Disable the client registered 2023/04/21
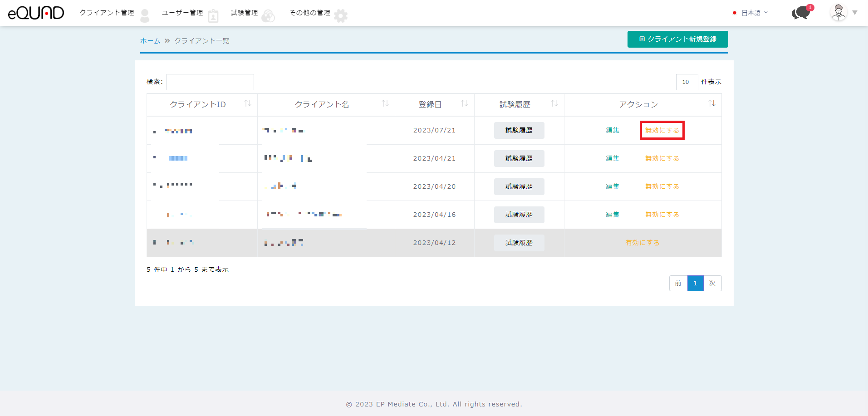The height and width of the screenshot is (416, 868). 662,158
